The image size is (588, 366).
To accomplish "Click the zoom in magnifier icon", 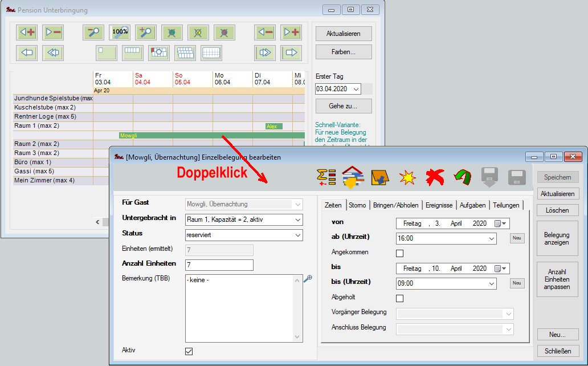I will (x=146, y=32).
